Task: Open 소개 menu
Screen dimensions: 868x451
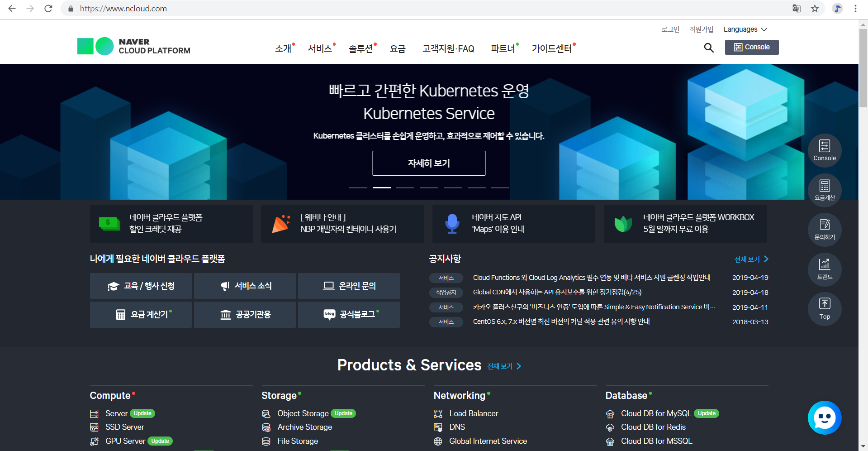Action: pos(284,48)
